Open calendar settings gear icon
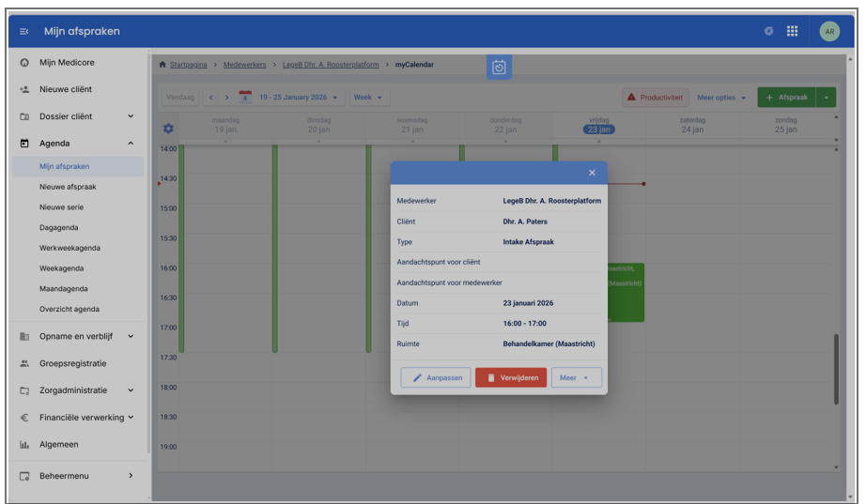The width and height of the screenshot is (866, 504). point(169,129)
